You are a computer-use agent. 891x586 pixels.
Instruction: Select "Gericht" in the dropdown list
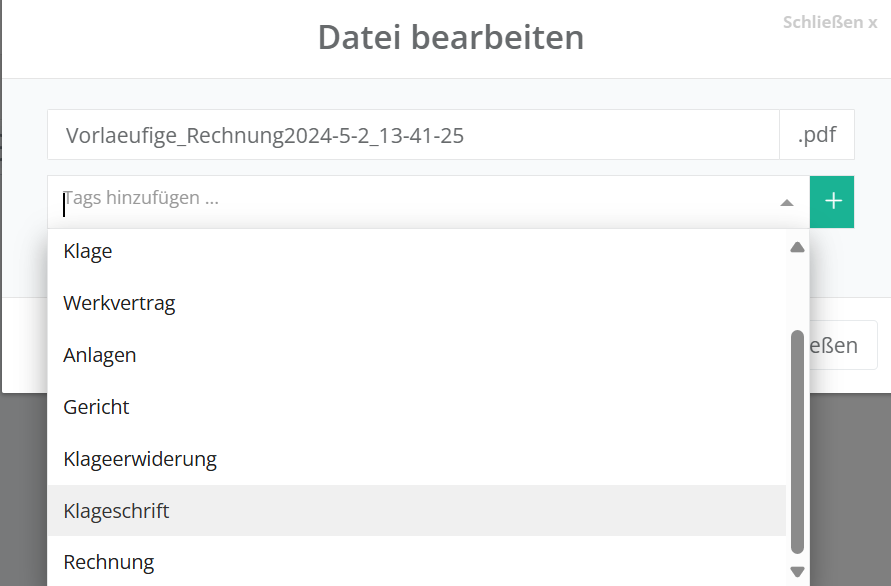pyautogui.click(x=96, y=407)
